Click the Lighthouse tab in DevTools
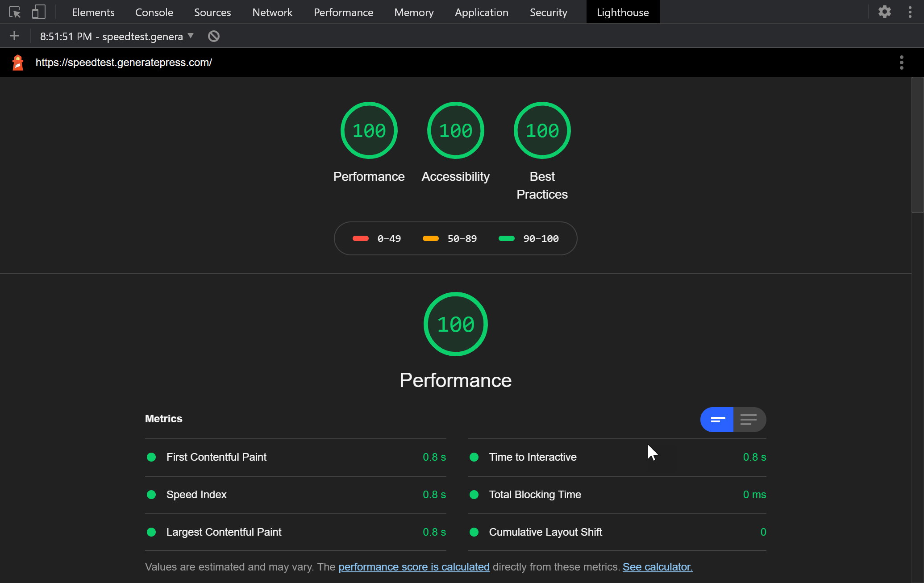This screenshot has height=583, width=924. [x=623, y=12]
